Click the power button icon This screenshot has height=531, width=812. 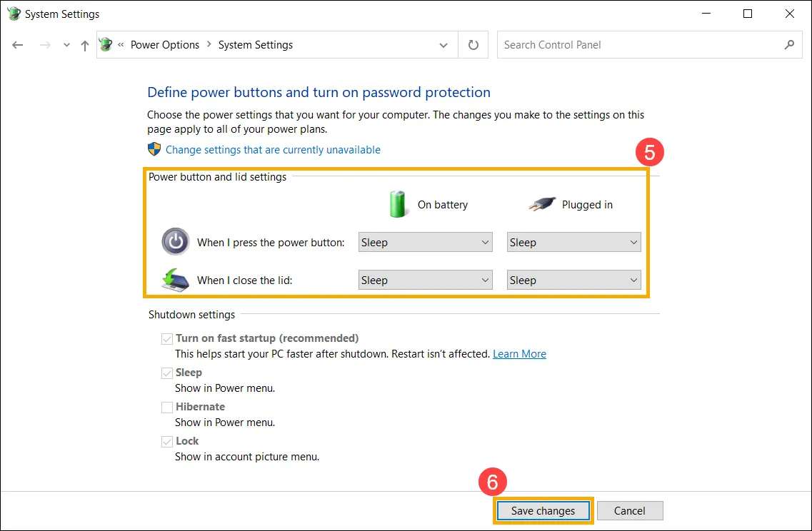pyautogui.click(x=175, y=242)
